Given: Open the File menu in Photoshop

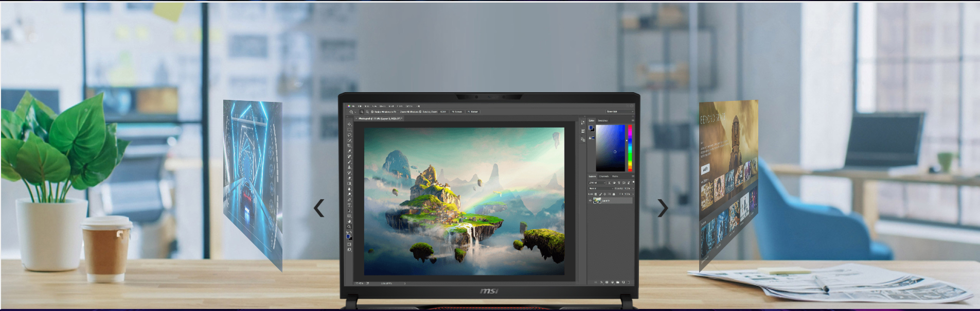Looking at the screenshot, I should tap(353, 106).
